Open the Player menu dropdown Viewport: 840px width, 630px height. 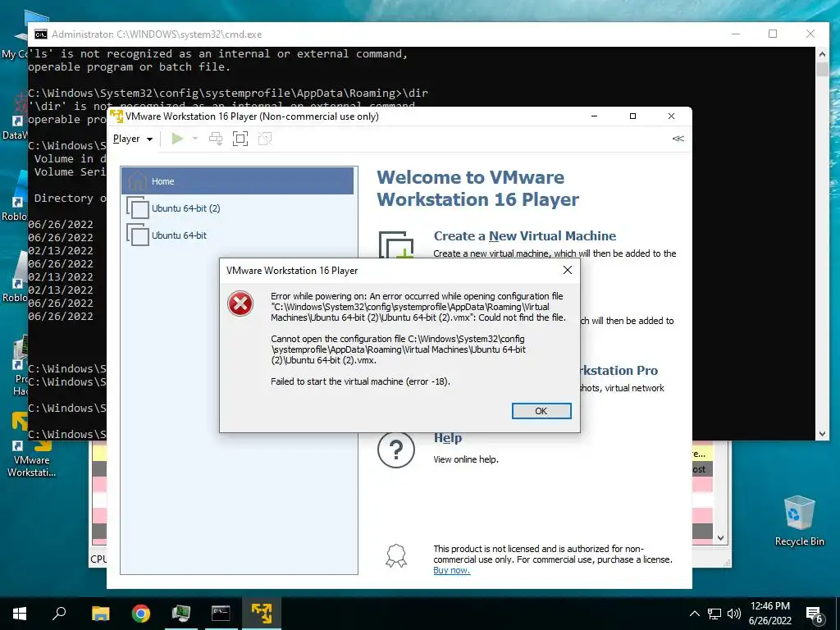(x=133, y=139)
